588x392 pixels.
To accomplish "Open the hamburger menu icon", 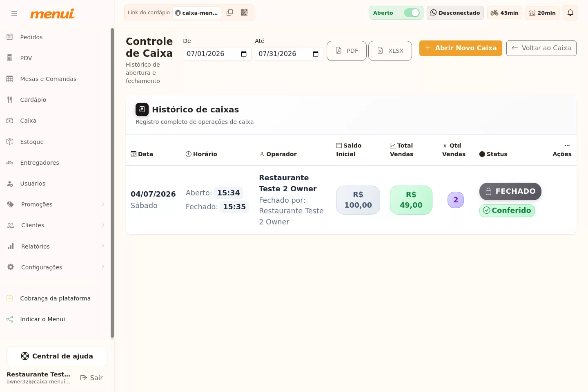I will [x=14, y=13].
